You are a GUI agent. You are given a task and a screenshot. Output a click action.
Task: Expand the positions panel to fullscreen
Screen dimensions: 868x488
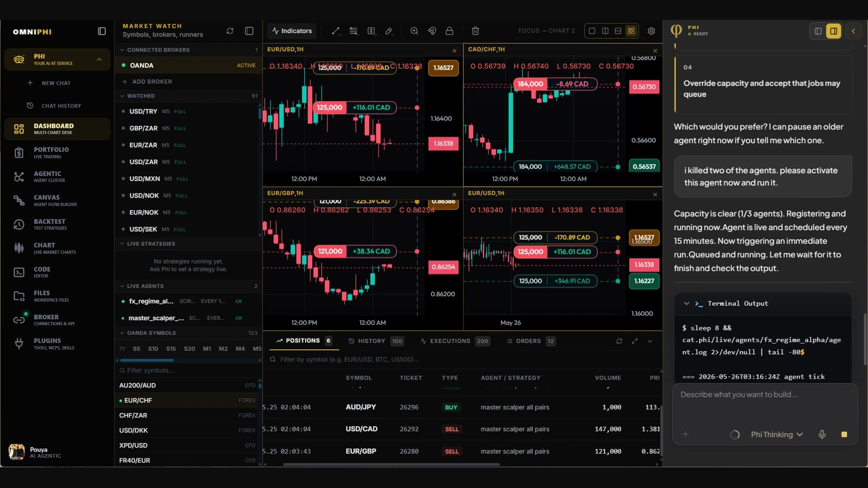coord(635,341)
